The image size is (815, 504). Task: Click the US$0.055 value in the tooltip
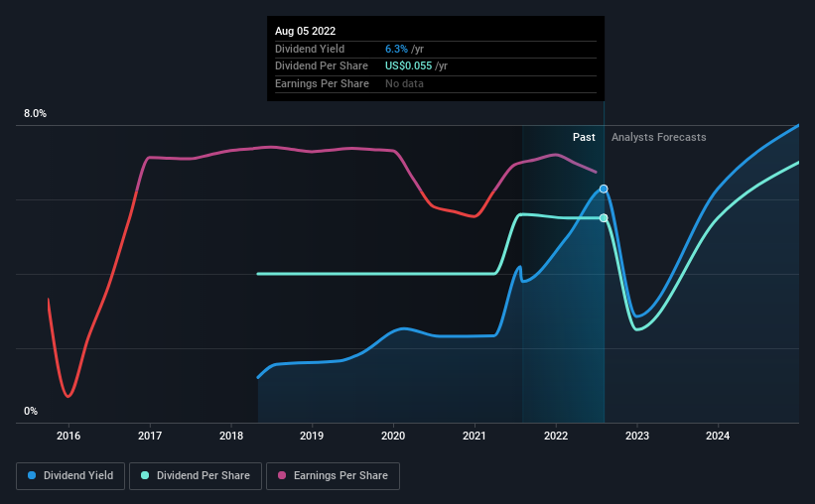pyautogui.click(x=411, y=66)
